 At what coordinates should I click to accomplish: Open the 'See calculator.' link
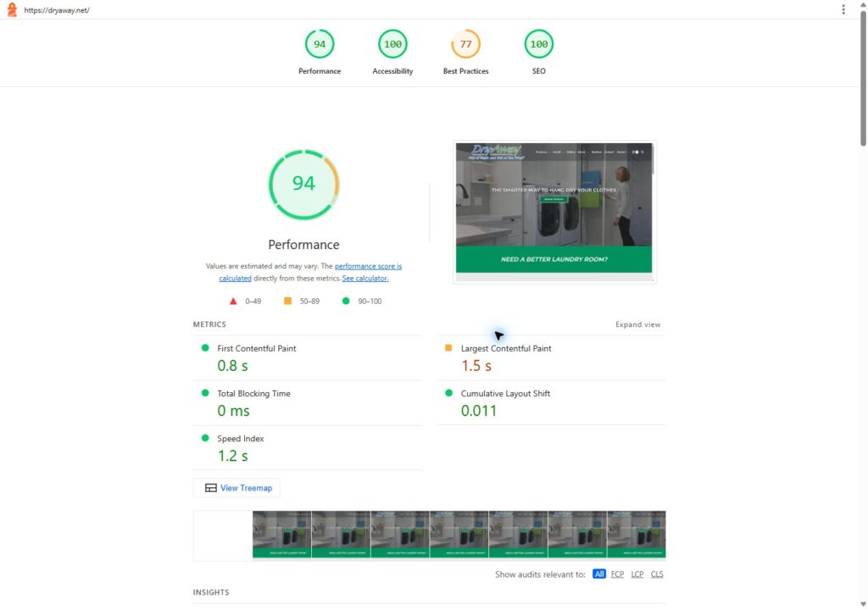(364, 278)
